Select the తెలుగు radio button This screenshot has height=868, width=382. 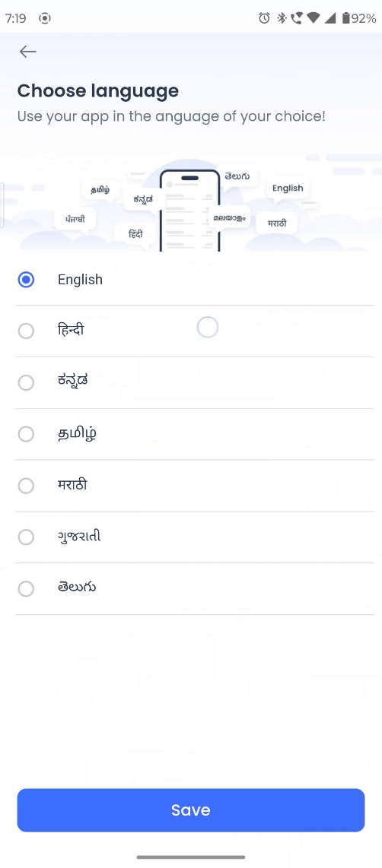[26, 588]
